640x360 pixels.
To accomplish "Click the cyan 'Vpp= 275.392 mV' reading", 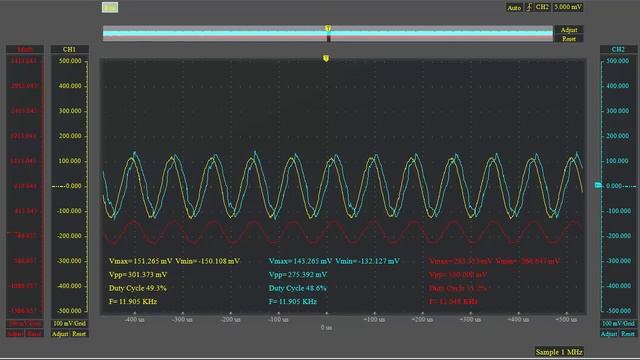I will click(x=298, y=275).
